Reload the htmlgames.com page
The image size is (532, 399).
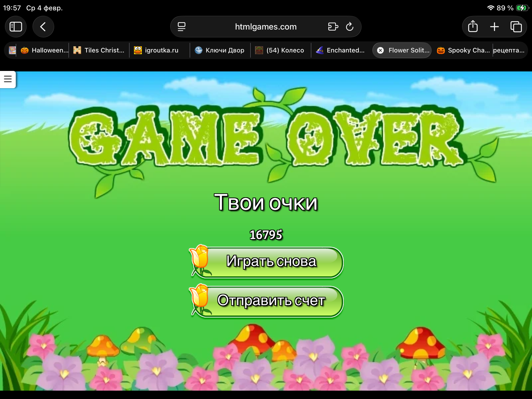349,27
